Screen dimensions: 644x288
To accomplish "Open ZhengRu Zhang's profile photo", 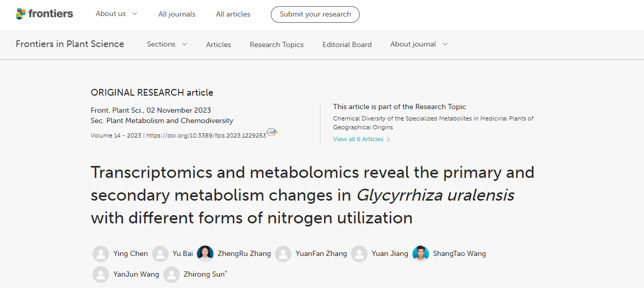I will click(205, 254).
